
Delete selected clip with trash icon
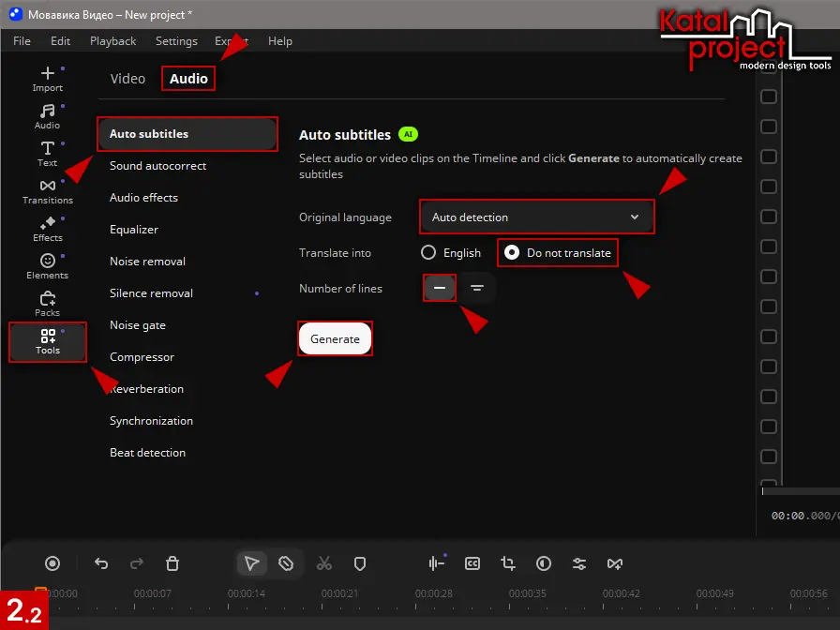tap(172, 563)
